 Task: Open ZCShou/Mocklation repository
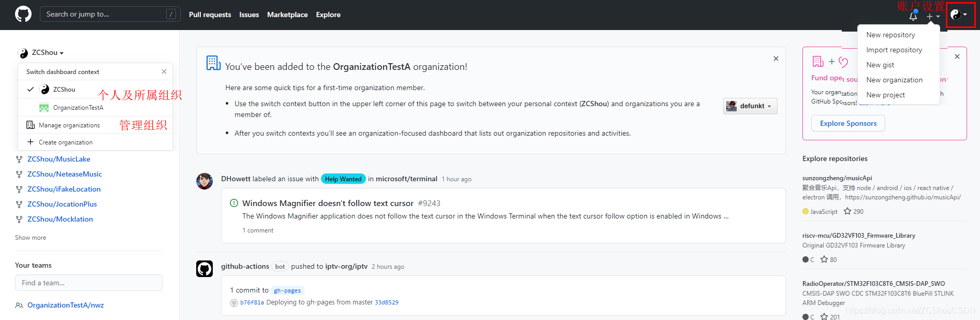click(60, 219)
